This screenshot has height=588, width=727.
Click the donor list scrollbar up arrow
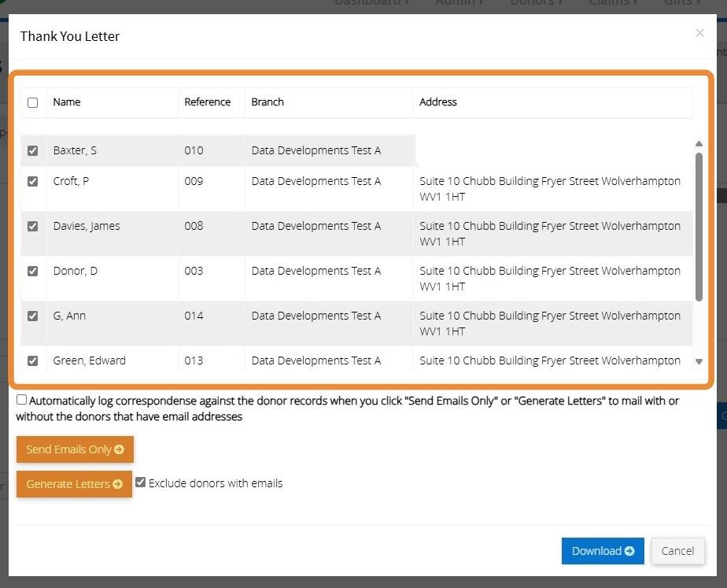[699, 144]
